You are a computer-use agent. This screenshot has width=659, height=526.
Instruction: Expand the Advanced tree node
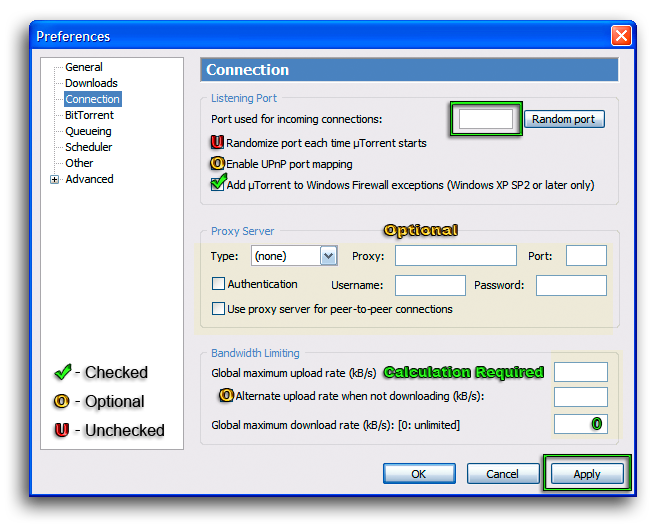[x=54, y=179]
